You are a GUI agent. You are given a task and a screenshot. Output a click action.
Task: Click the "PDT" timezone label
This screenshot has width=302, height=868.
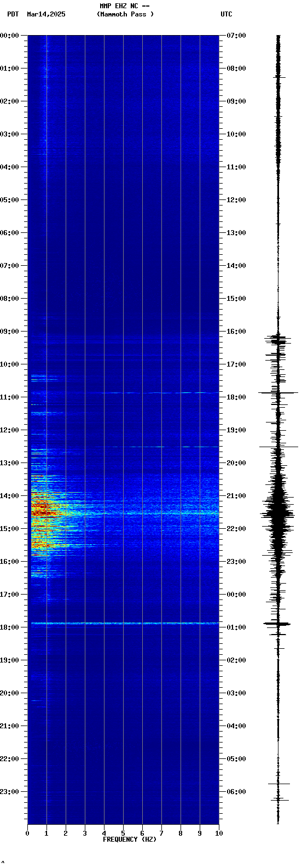point(13,14)
